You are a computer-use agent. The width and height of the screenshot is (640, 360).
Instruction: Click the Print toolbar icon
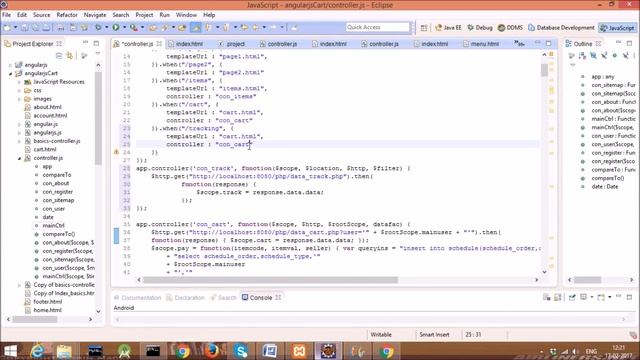pos(61,27)
